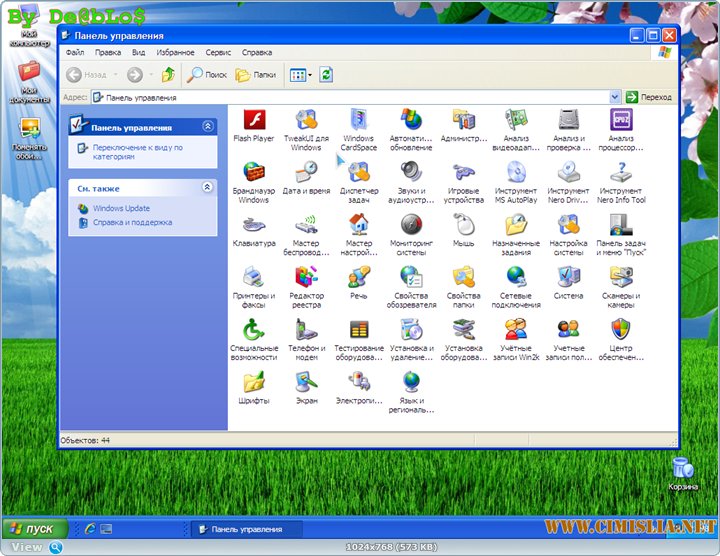Click the пуск Start button

(33, 528)
